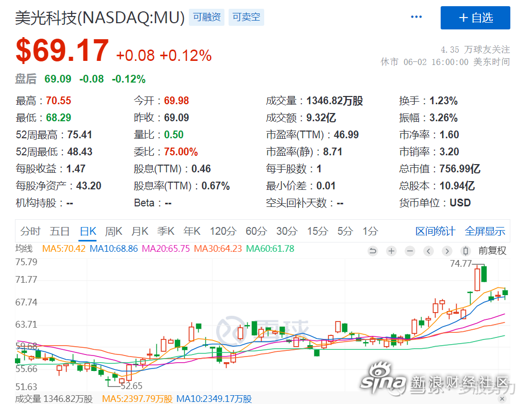Add MU stock to 自选 watchlist
The image size is (532, 404).
point(475,18)
